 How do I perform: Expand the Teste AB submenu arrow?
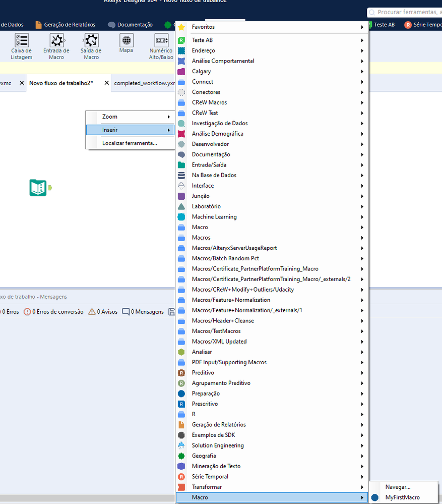pos(362,40)
